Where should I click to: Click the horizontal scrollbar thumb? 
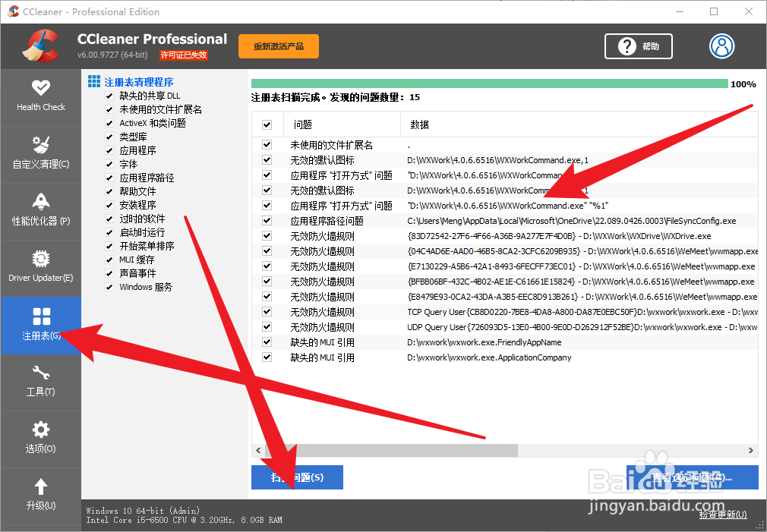click(391, 450)
